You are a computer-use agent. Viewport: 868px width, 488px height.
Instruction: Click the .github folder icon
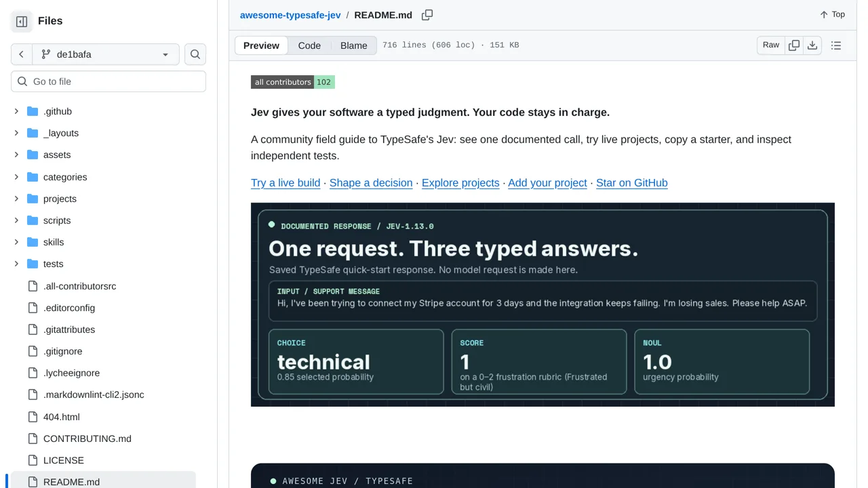click(x=33, y=111)
